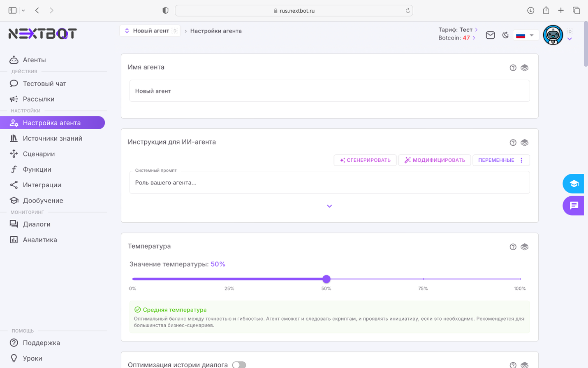Open the blue graduation cap tutorial button
588x368 pixels.
click(x=574, y=184)
